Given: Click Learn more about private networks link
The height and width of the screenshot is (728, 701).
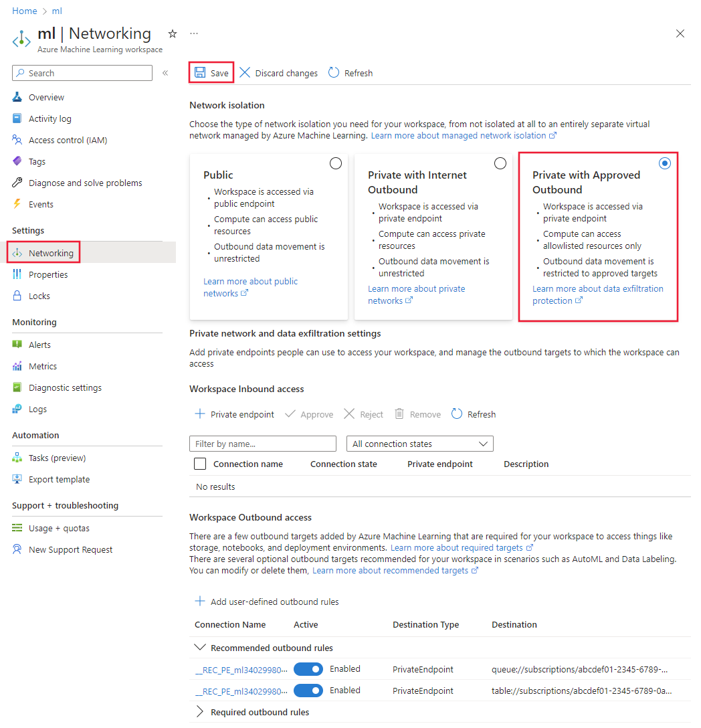Looking at the screenshot, I should (x=417, y=295).
